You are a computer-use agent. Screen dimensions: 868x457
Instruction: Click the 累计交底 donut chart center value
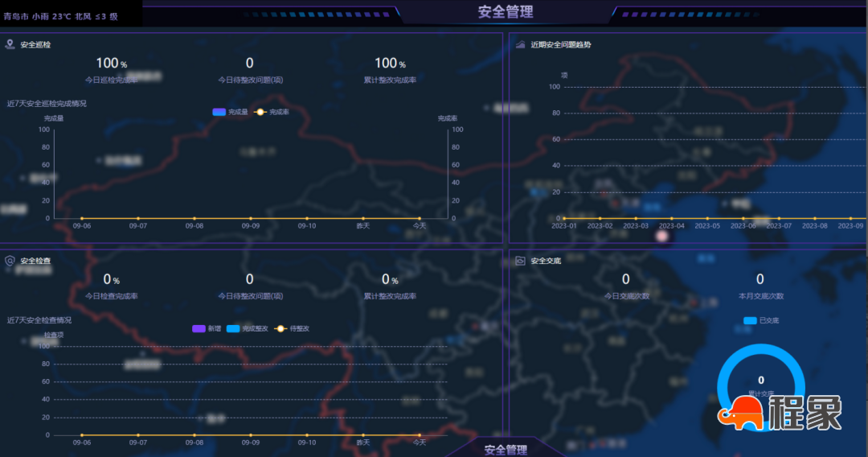click(761, 380)
